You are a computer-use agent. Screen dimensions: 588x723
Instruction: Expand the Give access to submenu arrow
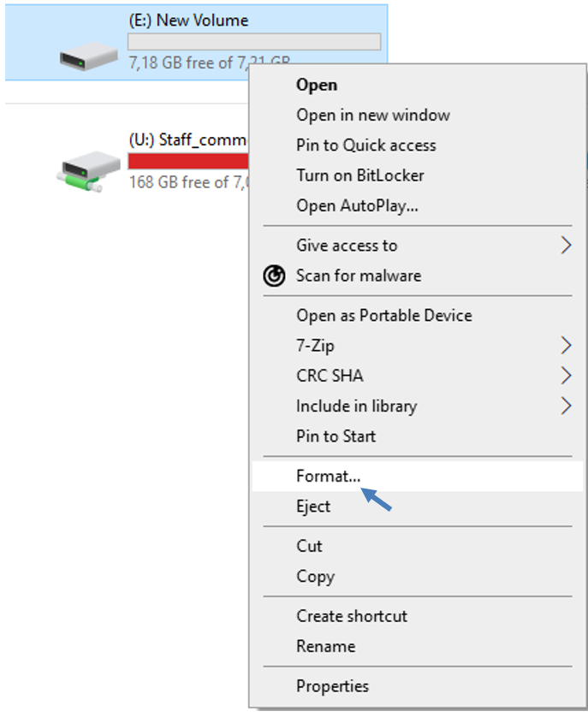pyautogui.click(x=566, y=246)
